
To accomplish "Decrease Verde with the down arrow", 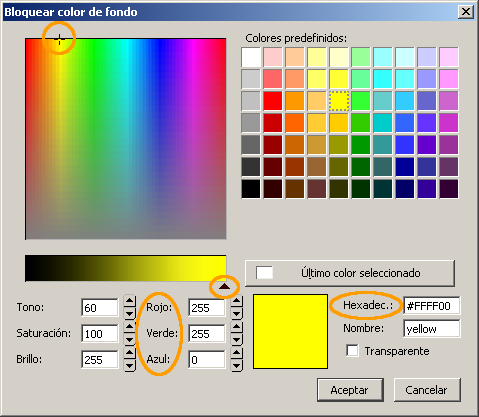I will (x=237, y=339).
